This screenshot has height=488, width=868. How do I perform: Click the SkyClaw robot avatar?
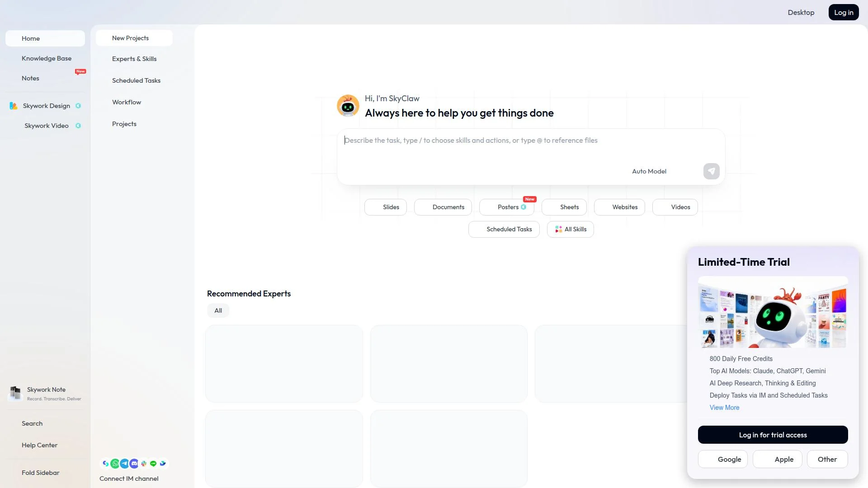pos(348,106)
